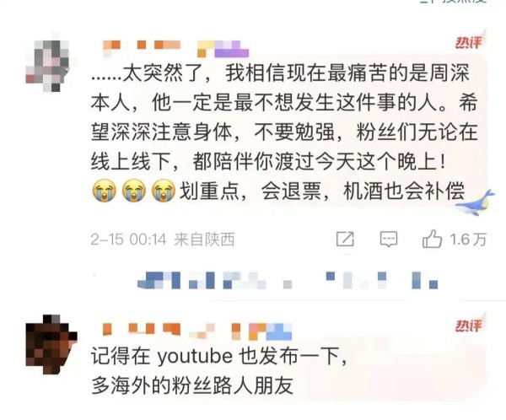Tap the share icon under the first comment
This screenshot has height=420, width=506.
click(345, 240)
